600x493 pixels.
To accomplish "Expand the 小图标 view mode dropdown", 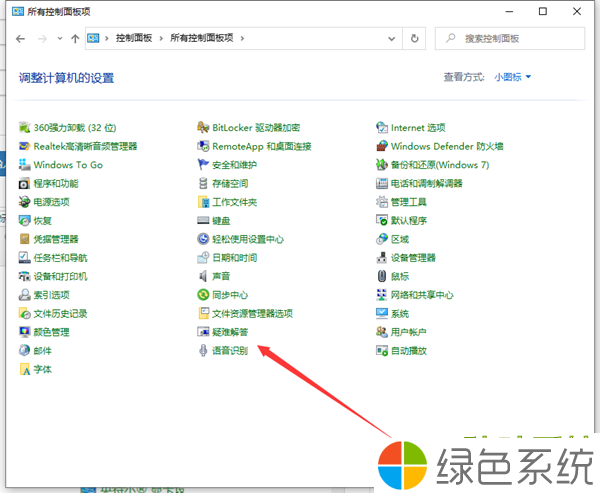I will (512, 77).
